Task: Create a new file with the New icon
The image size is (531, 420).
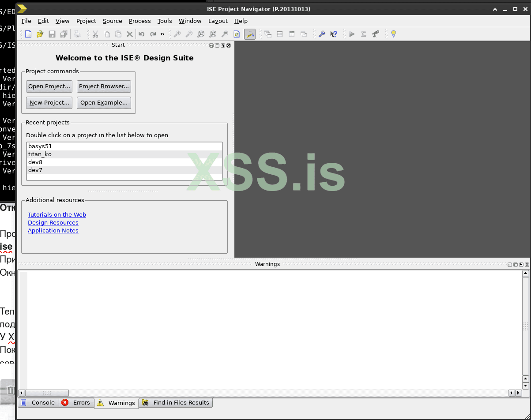Action: 28,34
